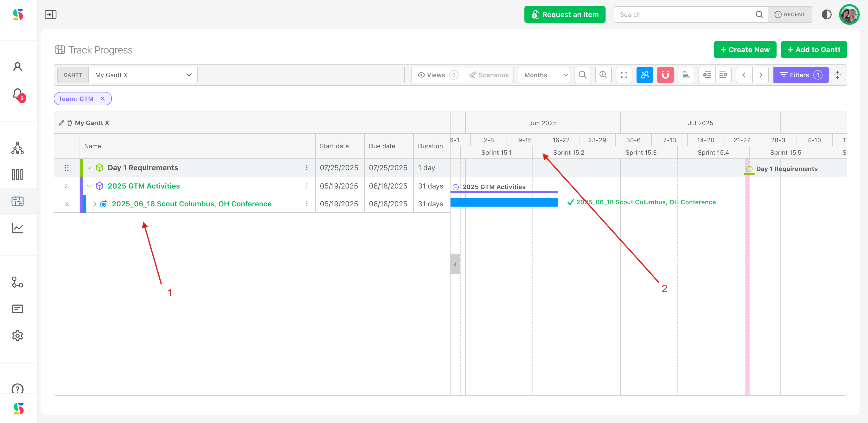Click into the Search input field
868x423 pixels.
point(684,14)
